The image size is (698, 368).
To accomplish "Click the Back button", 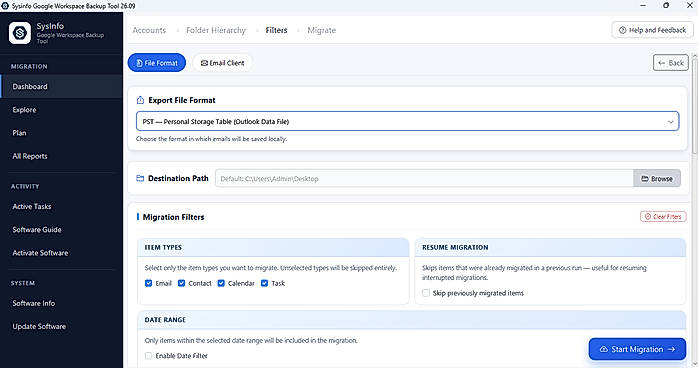I will point(670,63).
